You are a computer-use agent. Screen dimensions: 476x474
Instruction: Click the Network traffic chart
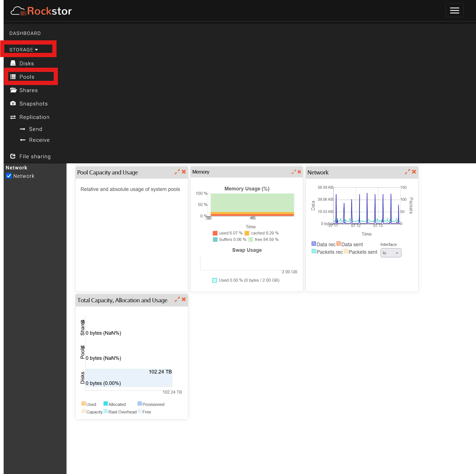pyautogui.click(x=367, y=205)
